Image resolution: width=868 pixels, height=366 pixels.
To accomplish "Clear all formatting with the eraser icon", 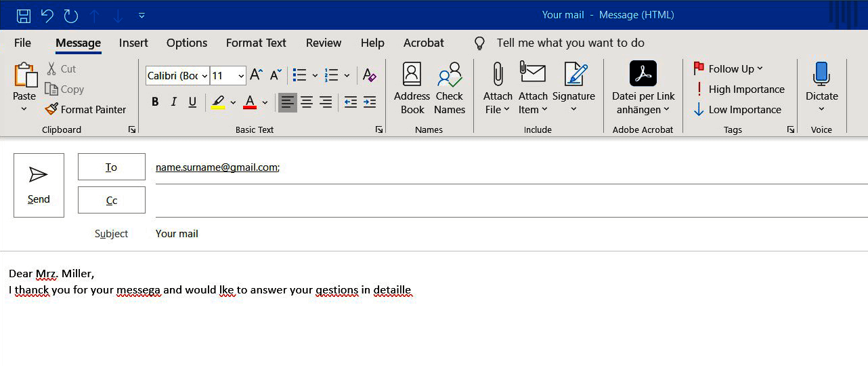I will [x=369, y=75].
